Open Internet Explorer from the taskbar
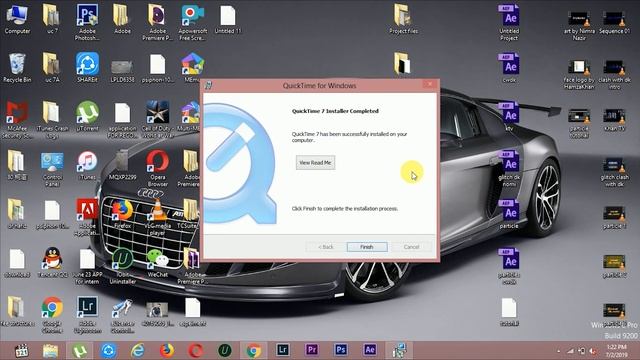The height and width of the screenshot is (360, 640). pyautogui.click(x=138, y=351)
